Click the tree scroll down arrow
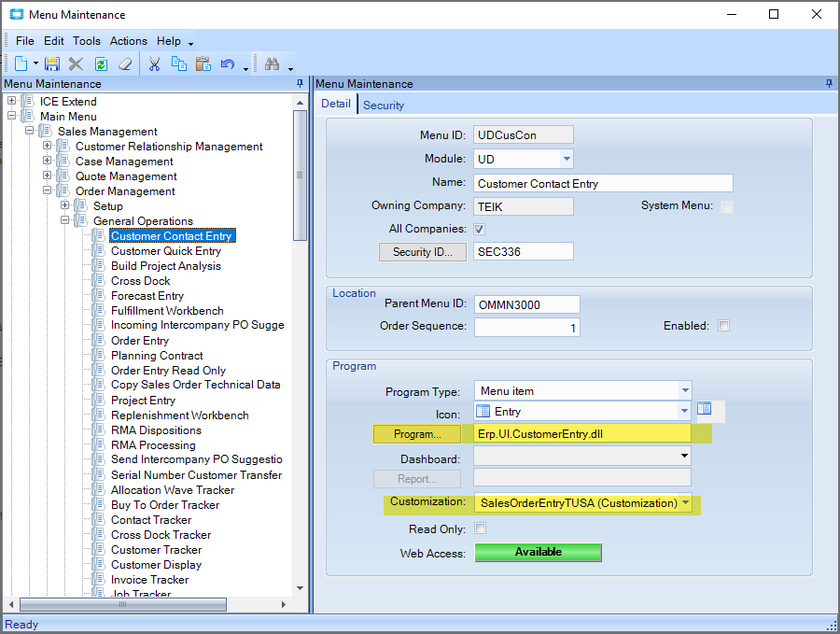Screen dimensions: 840x634 point(300,588)
